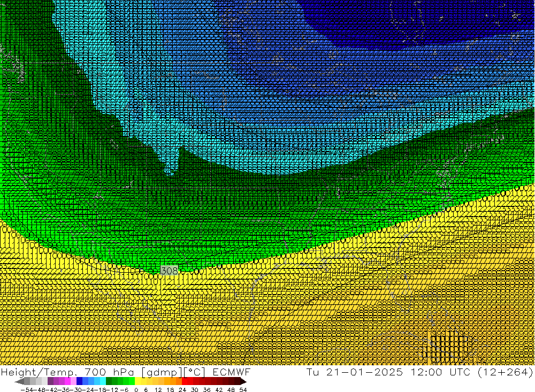Click the 308 contour height label
Image resolution: width=535 pixels, height=392 pixels.
click(x=170, y=271)
